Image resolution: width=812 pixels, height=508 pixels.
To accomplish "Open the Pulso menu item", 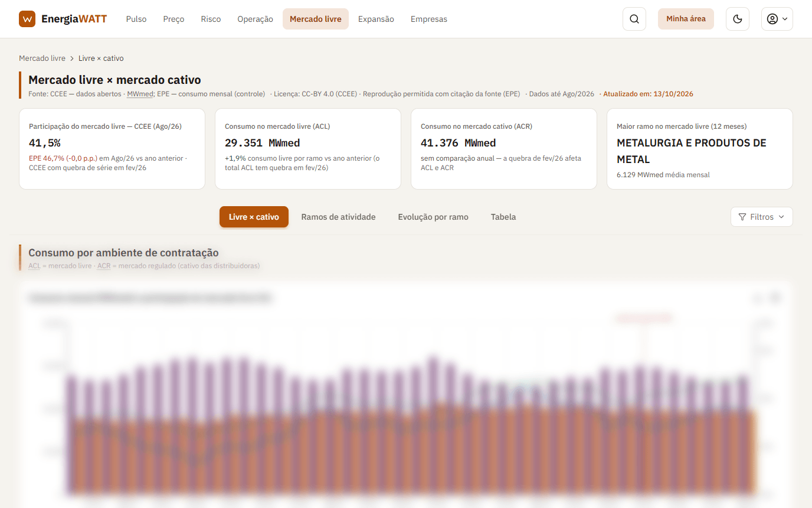I will (x=136, y=19).
